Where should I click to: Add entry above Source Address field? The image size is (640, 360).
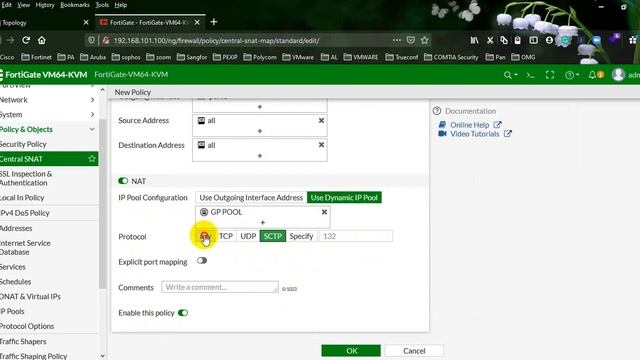(x=260, y=107)
